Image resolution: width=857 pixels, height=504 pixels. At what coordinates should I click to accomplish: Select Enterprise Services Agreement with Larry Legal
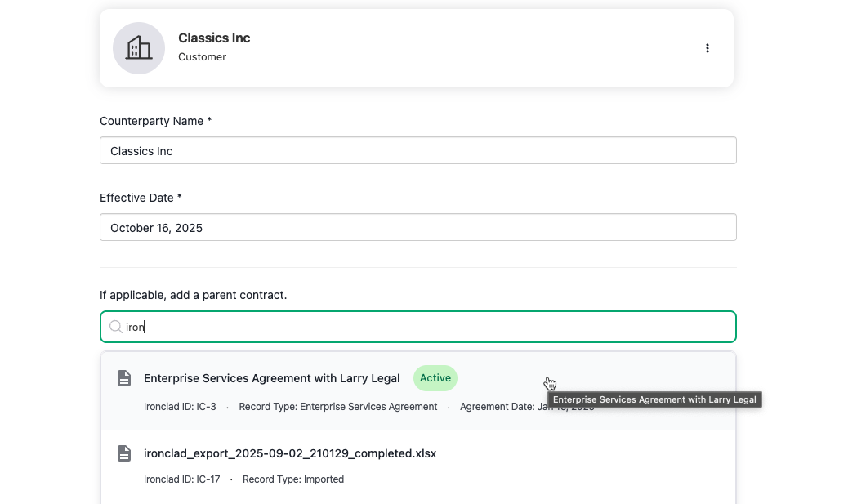coord(272,378)
